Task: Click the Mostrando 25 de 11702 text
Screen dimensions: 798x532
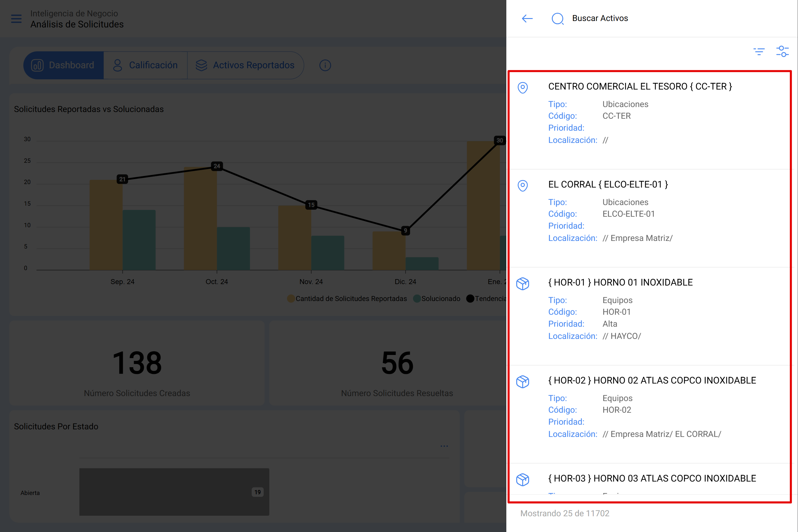Action: [x=565, y=513]
